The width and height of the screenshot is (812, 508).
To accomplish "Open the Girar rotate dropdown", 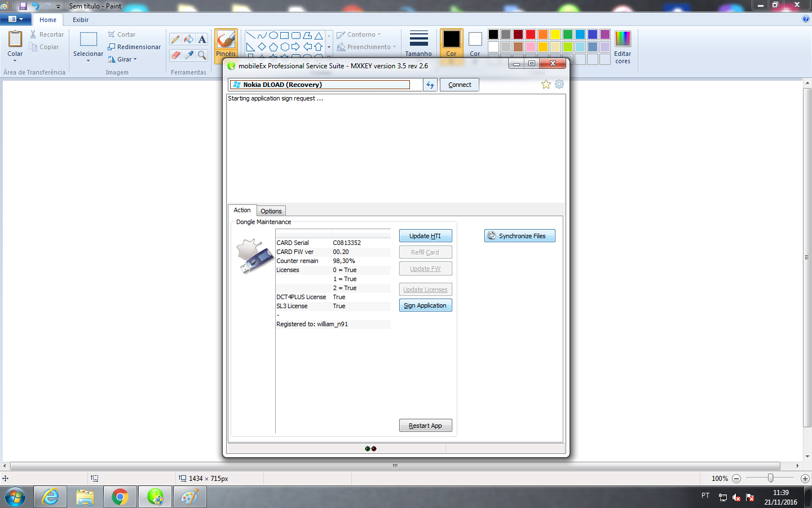I will [x=122, y=59].
